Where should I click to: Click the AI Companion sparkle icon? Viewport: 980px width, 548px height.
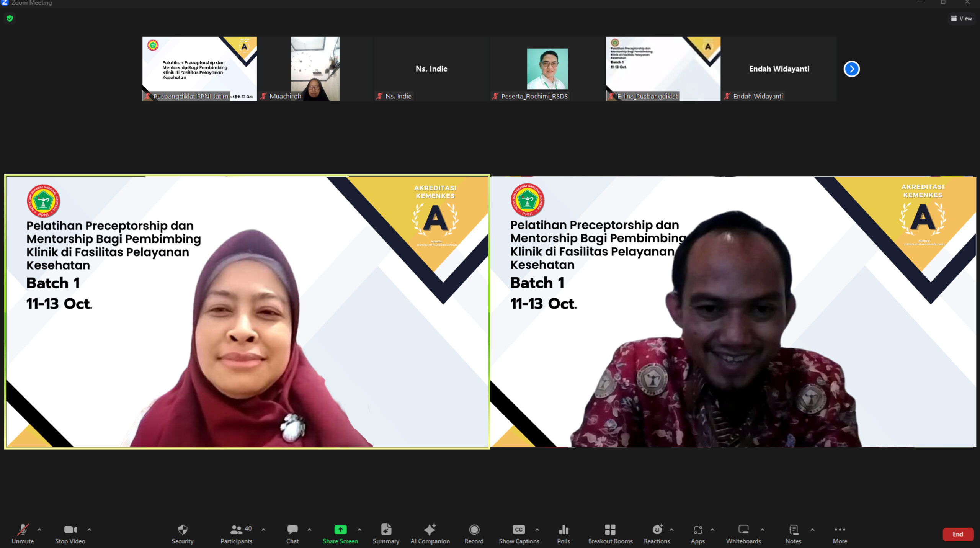(430, 530)
